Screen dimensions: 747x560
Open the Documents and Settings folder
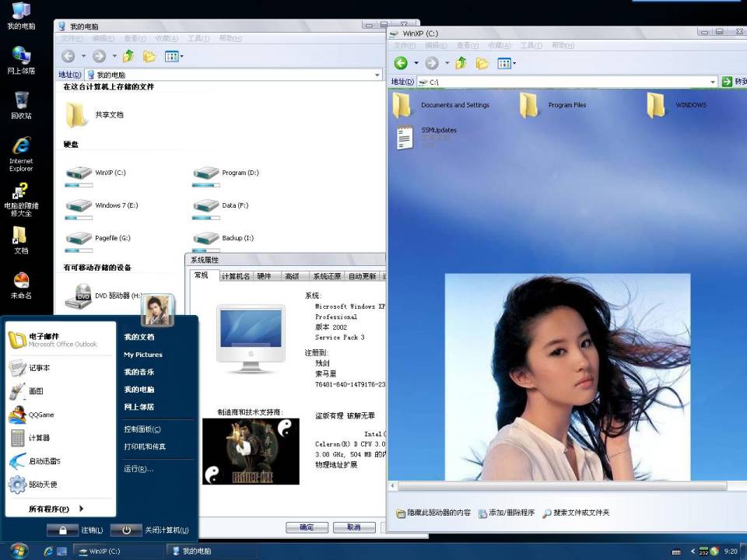point(441,105)
